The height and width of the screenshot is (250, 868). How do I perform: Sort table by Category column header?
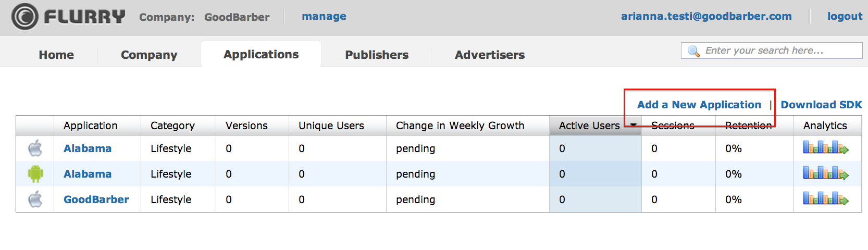tap(172, 126)
